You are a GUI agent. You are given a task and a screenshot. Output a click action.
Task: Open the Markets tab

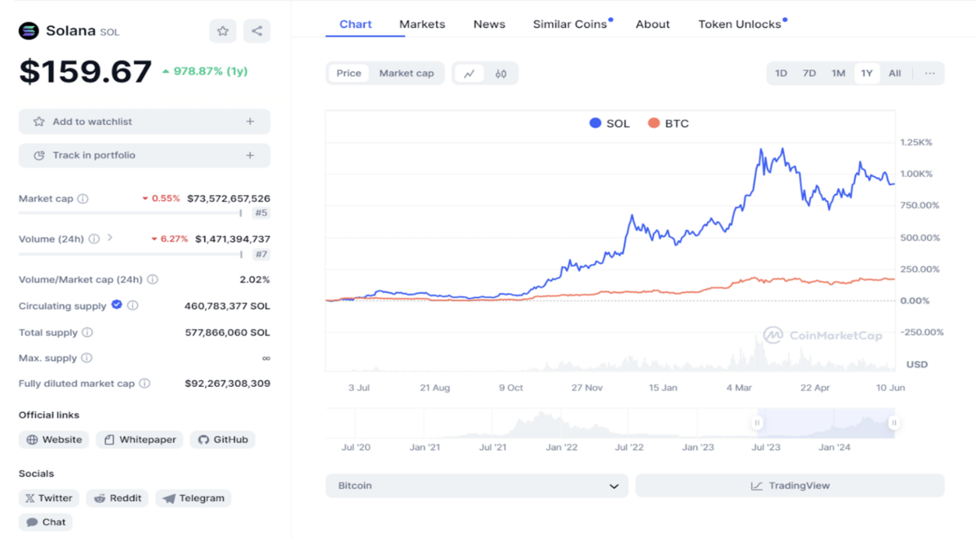pos(422,24)
